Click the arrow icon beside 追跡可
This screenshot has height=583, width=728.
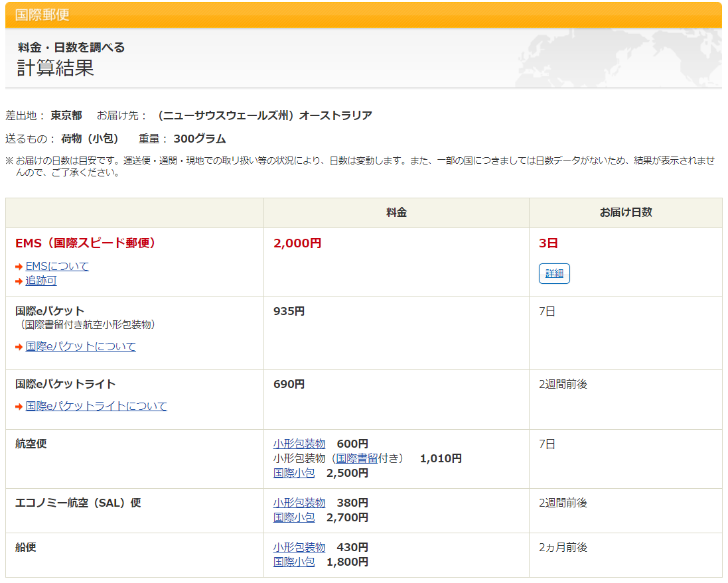(19, 281)
